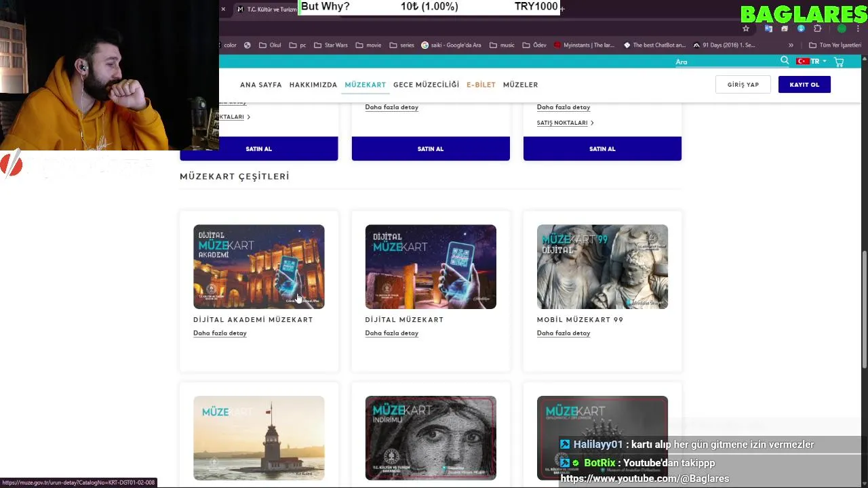
Task: Open the 91 Days (2016) bookmark
Action: 724,45
